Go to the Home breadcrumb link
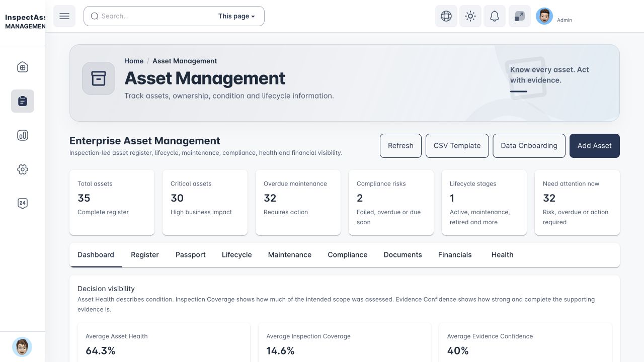 click(x=134, y=61)
